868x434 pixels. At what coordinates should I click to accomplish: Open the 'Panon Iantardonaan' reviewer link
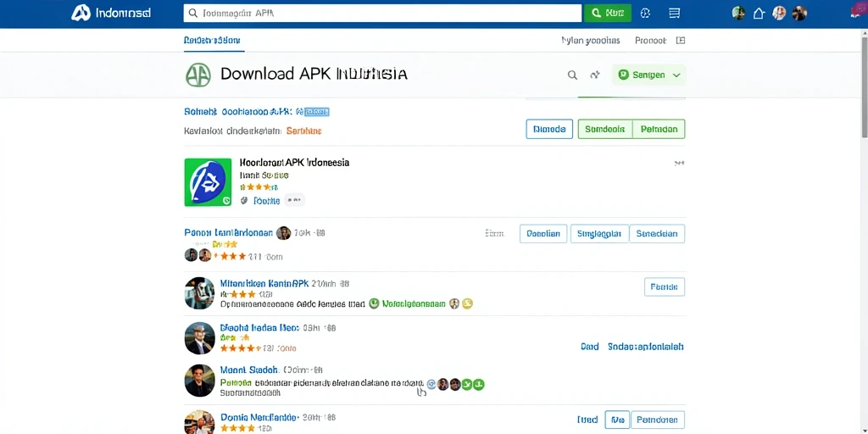228,233
